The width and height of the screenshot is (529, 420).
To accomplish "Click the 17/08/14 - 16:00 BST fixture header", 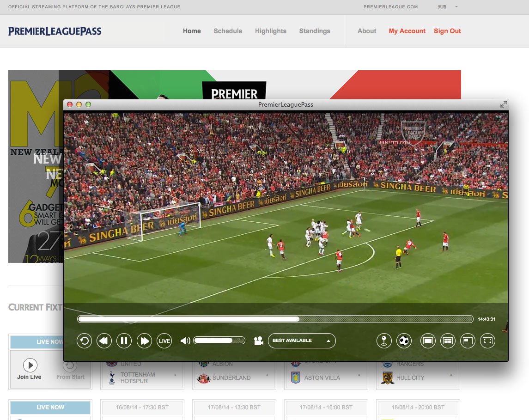I will click(326, 408).
